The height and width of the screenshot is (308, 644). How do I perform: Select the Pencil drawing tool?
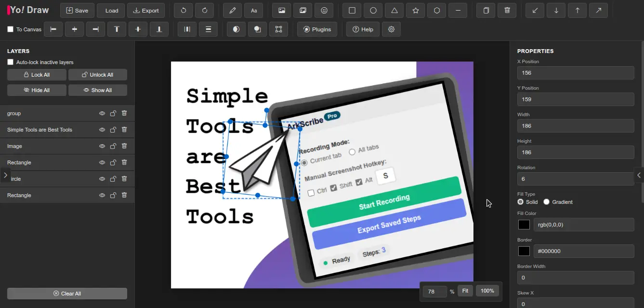coord(232,10)
